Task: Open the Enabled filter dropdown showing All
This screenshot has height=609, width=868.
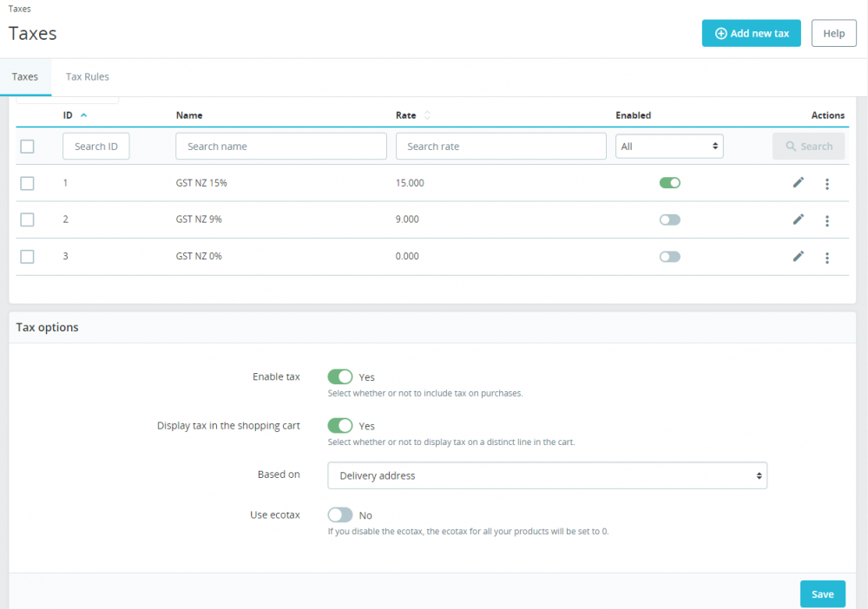Action: (668, 147)
